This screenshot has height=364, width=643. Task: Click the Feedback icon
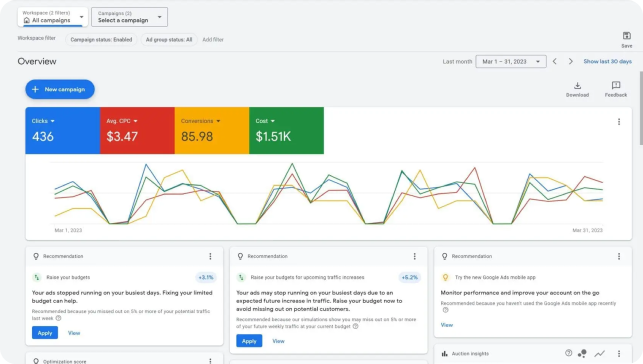[616, 85]
